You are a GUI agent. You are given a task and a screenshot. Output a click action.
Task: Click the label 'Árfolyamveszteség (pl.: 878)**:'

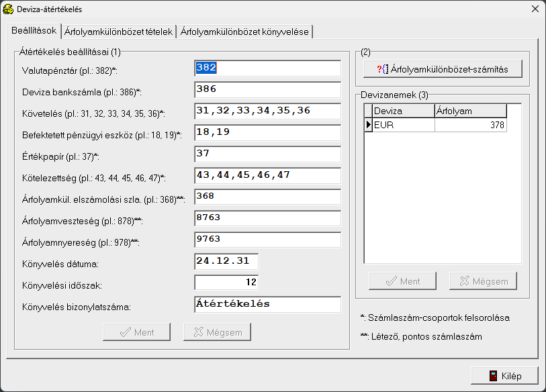point(83,221)
